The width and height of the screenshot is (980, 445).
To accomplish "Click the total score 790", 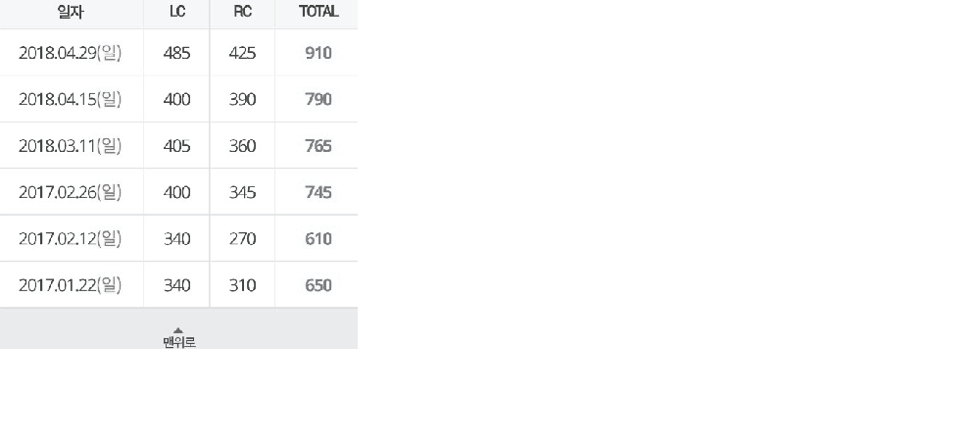I will pyautogui.click(x=318, y=99).
